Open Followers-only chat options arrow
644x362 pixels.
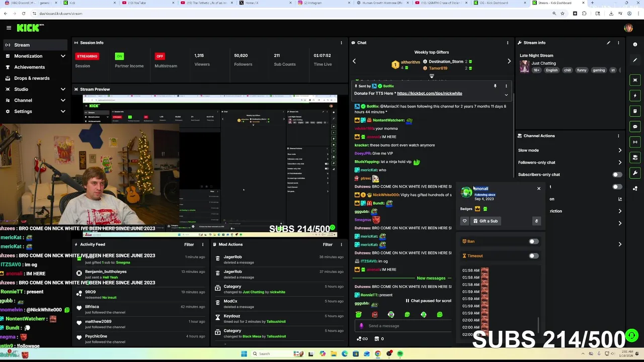click(x=620, y=162)
